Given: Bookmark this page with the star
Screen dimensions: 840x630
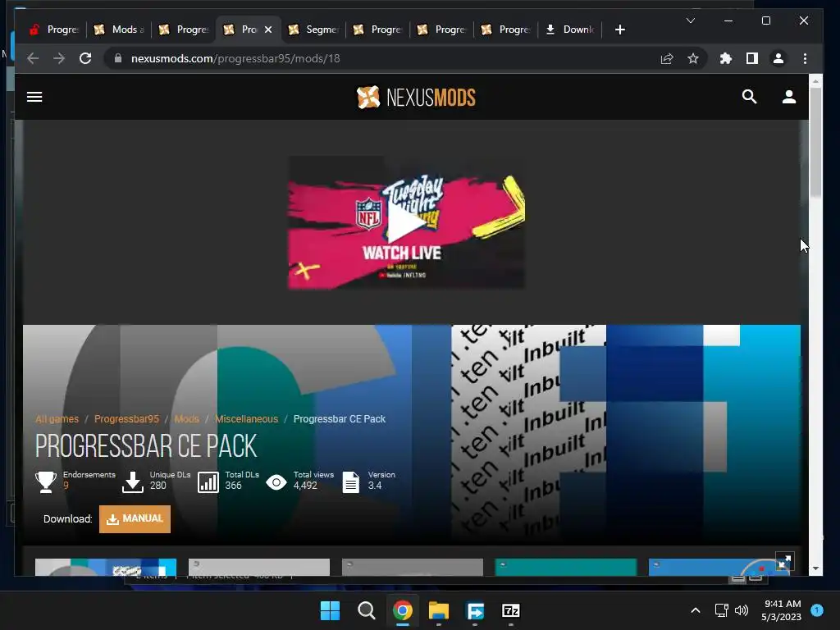Looking at the screenshot, I should tap(692, 58).
